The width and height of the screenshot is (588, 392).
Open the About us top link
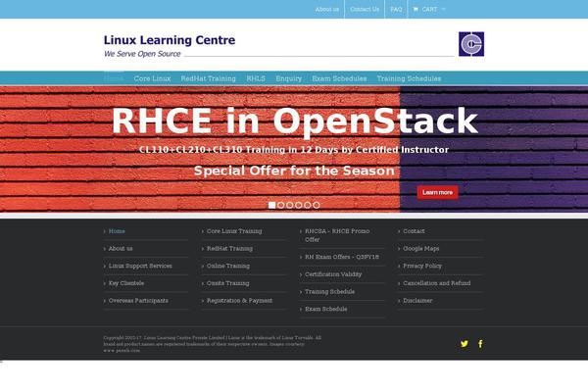pos(327,9)
